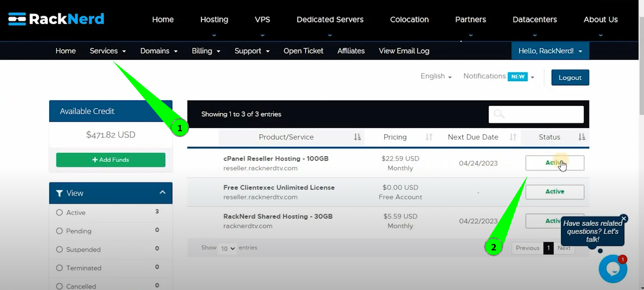Image resolution: width=644 pixels, height=290 pixels.
Task: Expand the Hello, RackNerd! account menu
Action: 550,51
